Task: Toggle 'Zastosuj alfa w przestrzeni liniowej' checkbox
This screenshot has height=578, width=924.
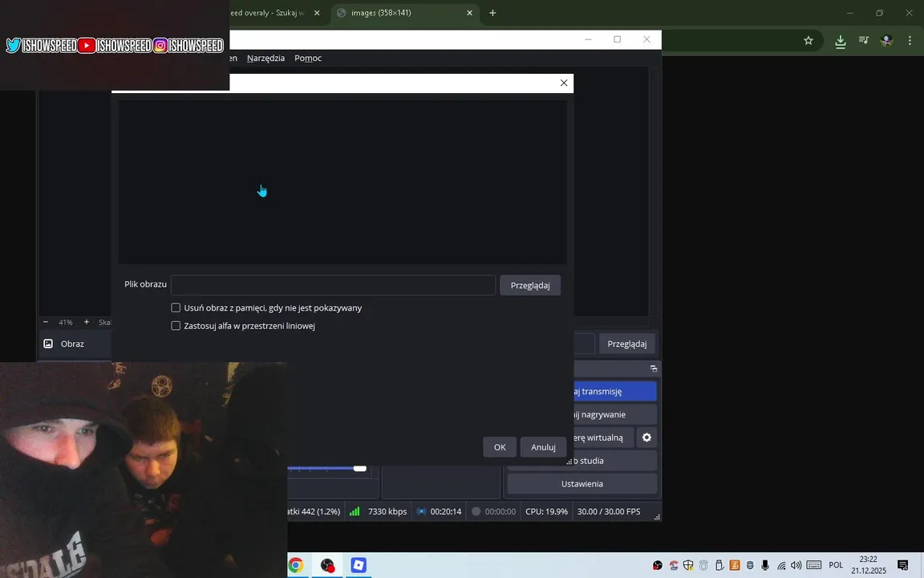Action: pos(176,326)
